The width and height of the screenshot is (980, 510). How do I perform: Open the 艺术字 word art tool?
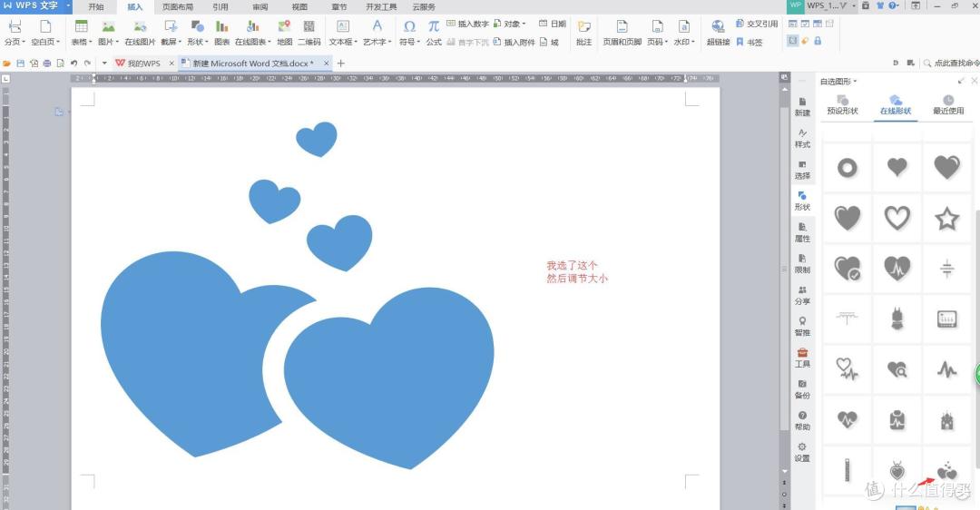pyautogui.click(x=377, y=33)
